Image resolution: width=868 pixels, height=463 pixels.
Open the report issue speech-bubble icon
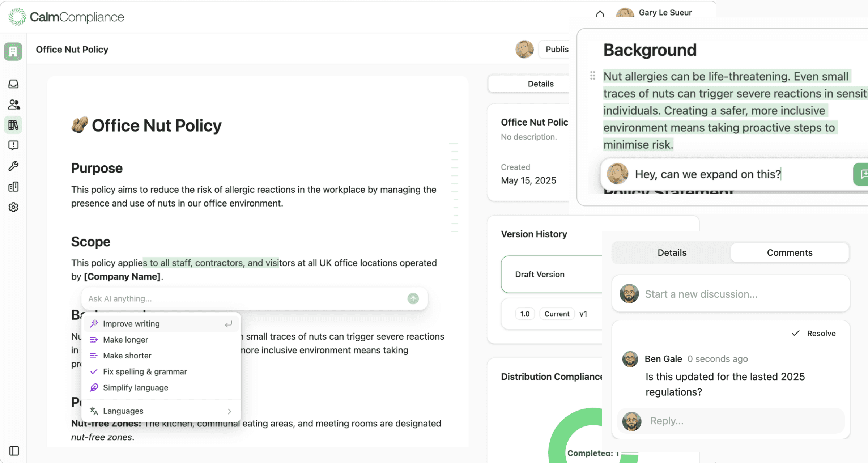(13, 145)
